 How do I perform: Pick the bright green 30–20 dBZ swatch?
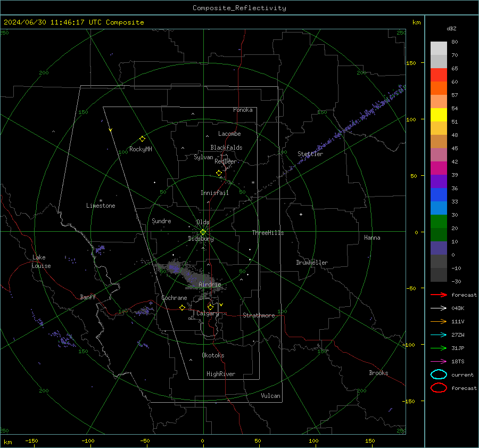pos(439,221)
